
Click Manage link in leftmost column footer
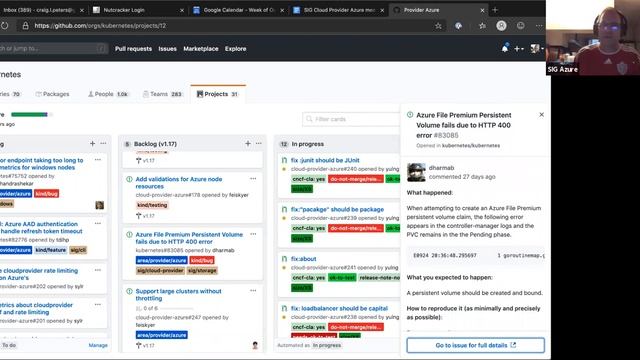pyautogui.click(x=98, y=345)
